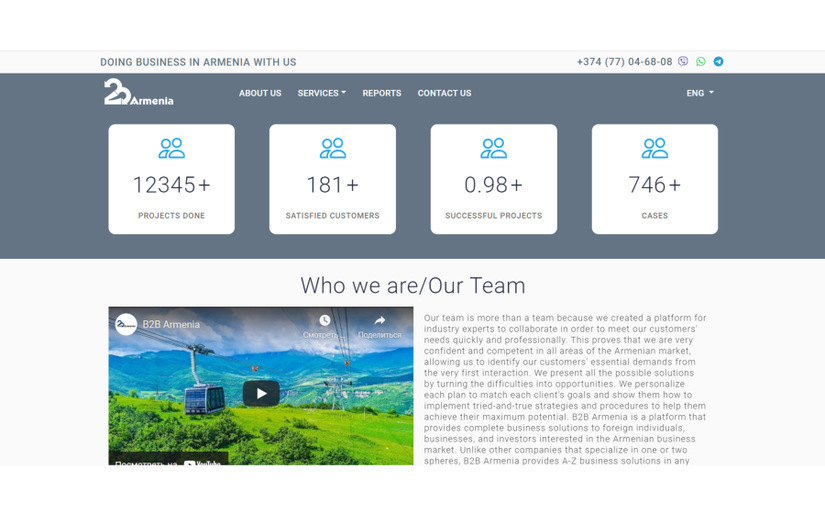The height and width of the screenshot is (525, 825).
Task: Click people icon above Satisfied Customers
Action: (333, 148)
